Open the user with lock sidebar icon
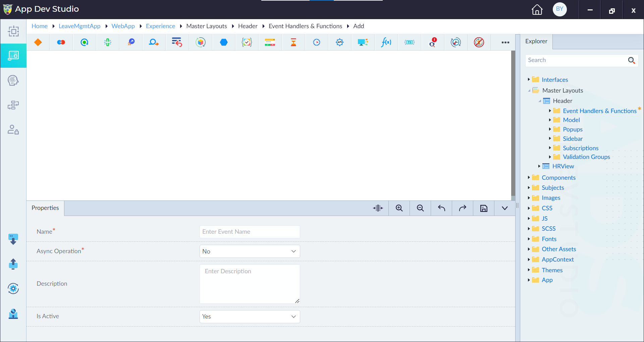 [x=13, y=130]
